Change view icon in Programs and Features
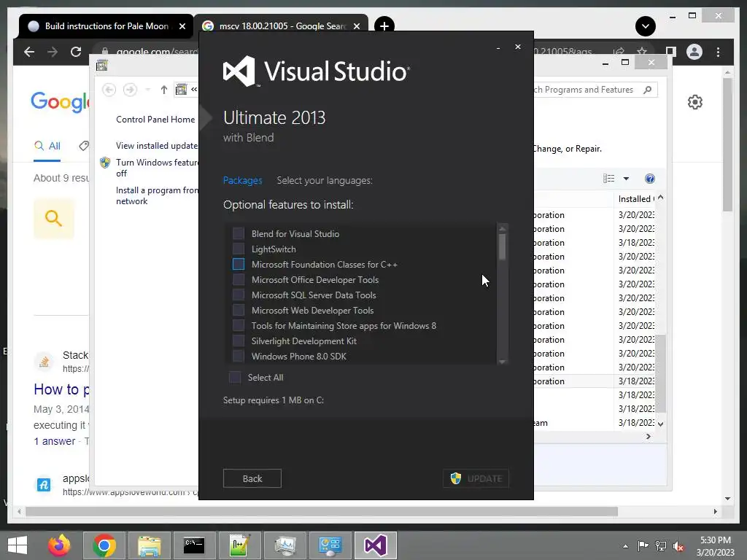This screenshot has width=747, height=560. [608, 179]
